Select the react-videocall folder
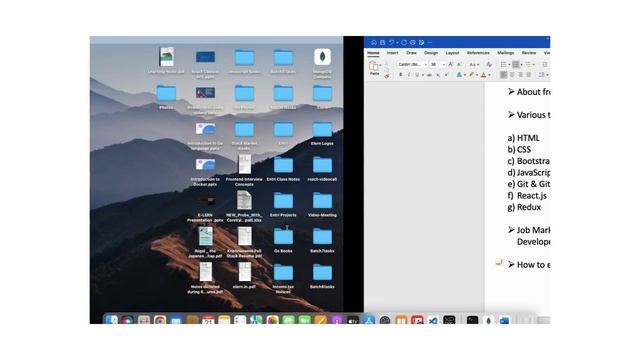 [322, 165]
